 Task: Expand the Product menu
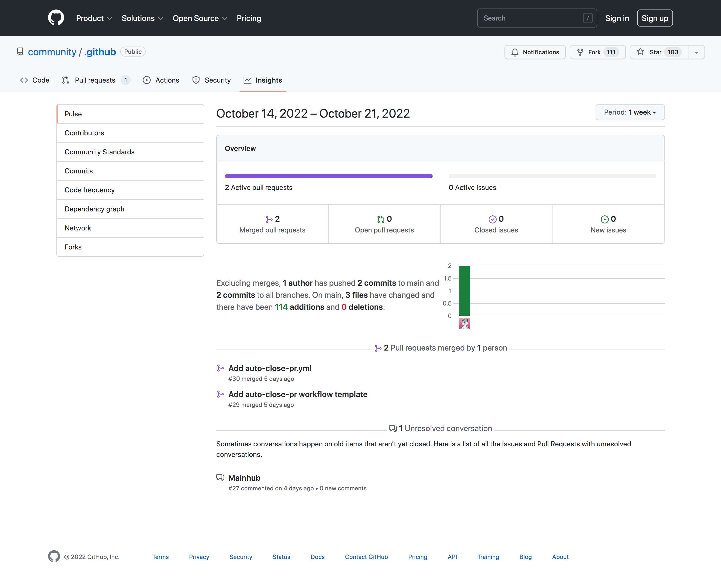click(x=94, y=18)
